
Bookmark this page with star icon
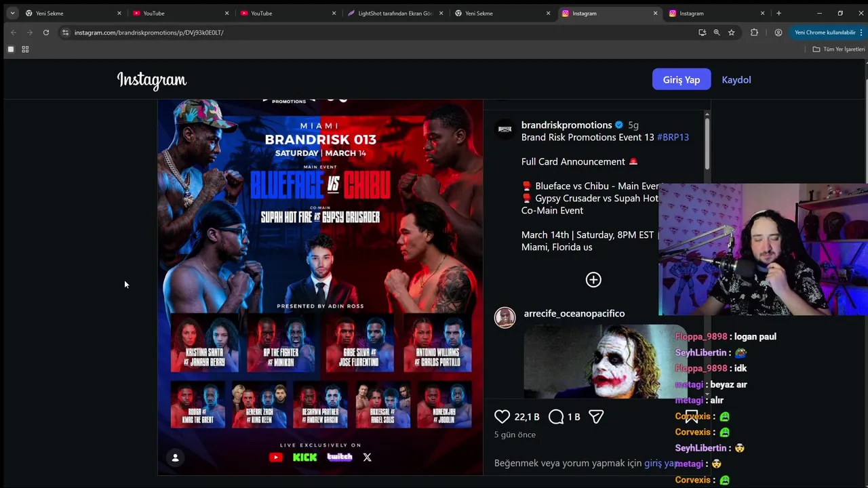click(731, 33)
